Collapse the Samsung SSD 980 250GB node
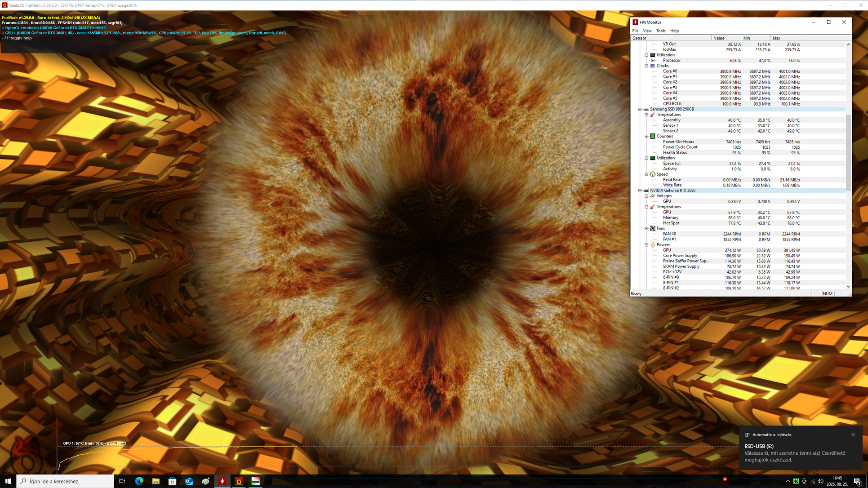Viewport: 868px width, 488px height. (x=640, y=109)
